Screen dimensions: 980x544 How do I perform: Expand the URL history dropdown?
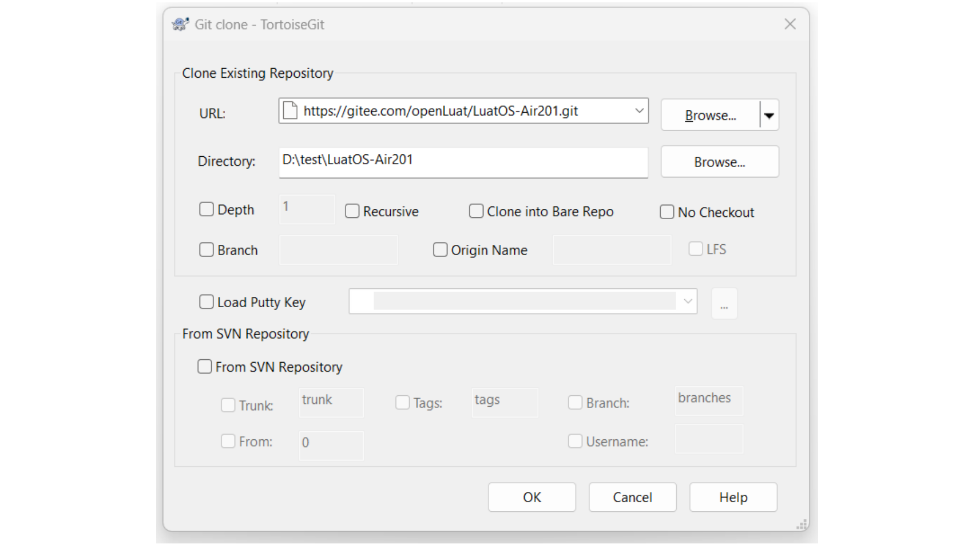[x=639, y=111]
